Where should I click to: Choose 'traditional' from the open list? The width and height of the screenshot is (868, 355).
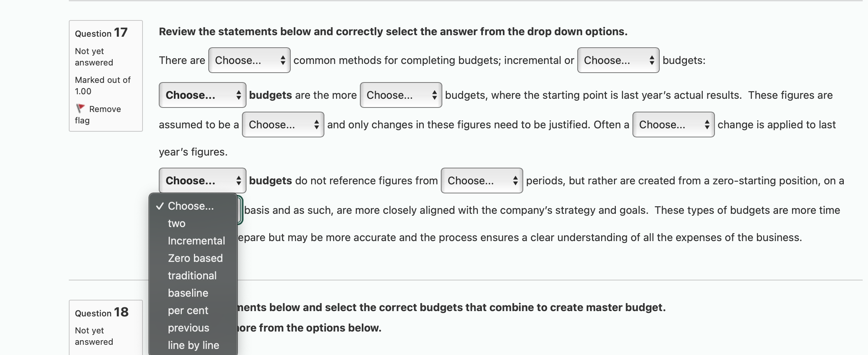coord(192,276)
